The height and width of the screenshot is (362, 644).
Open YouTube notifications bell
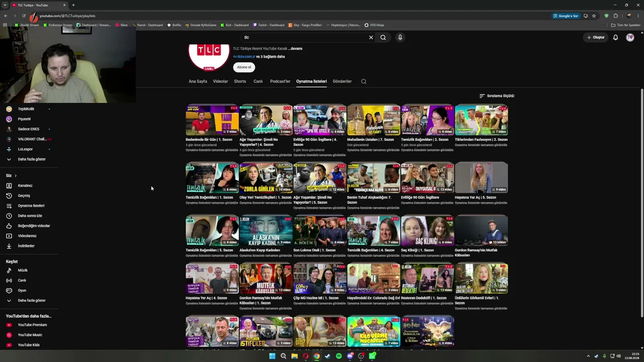615,37
